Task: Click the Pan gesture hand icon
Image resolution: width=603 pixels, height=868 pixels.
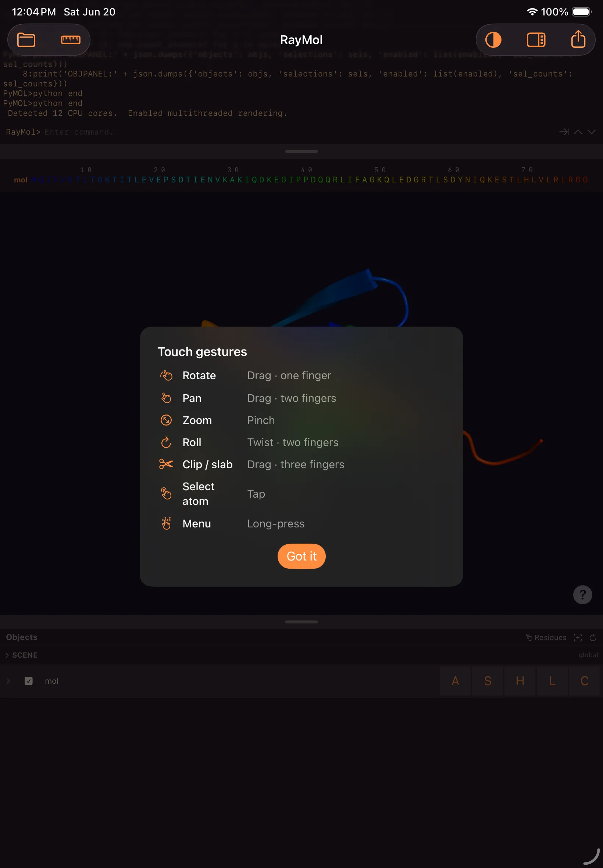Action: point(166,398)
